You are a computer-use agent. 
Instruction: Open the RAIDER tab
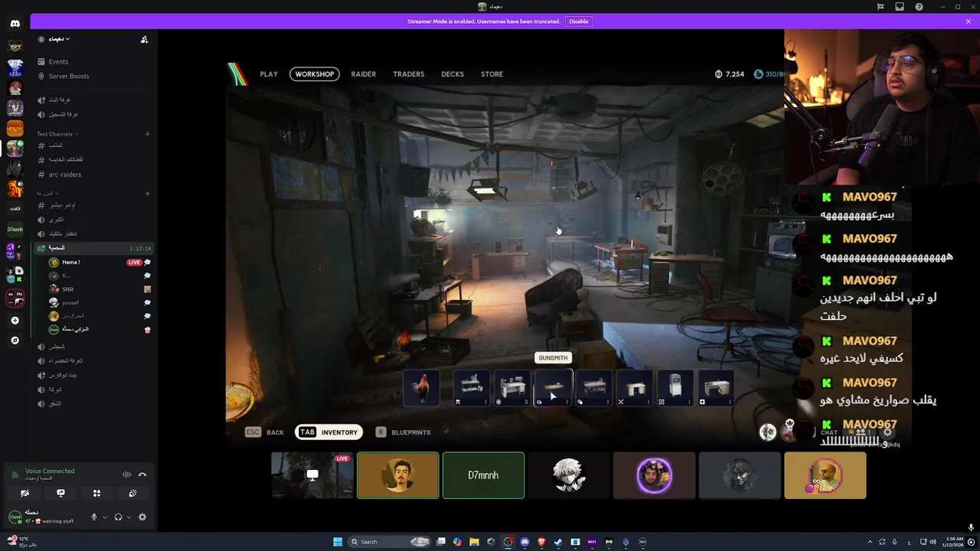pyautogui.click(x=363, y=74)
